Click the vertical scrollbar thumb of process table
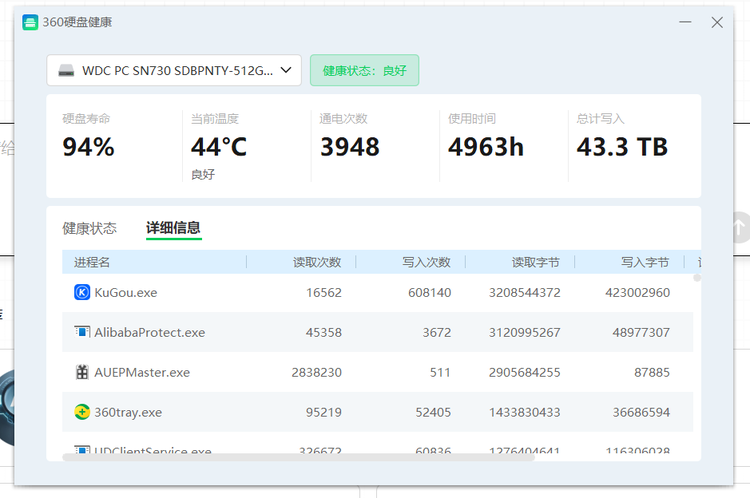The width and height of the screenshot is (750, 498). click(x=697, y=278)
